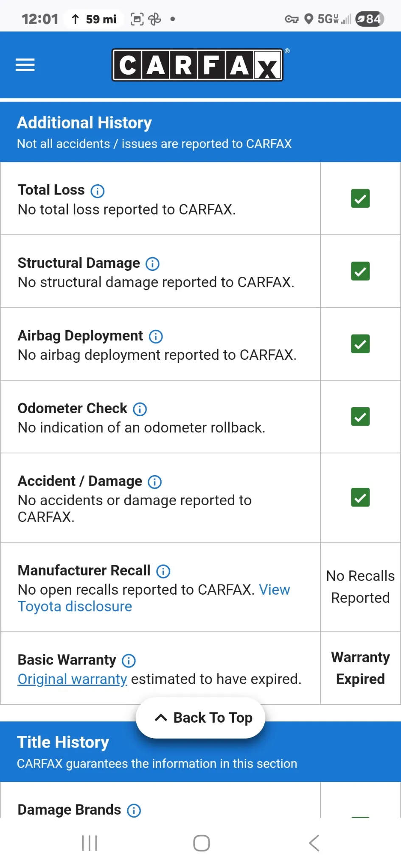Tap Basic Warranty info icon

tap(129, 661)
